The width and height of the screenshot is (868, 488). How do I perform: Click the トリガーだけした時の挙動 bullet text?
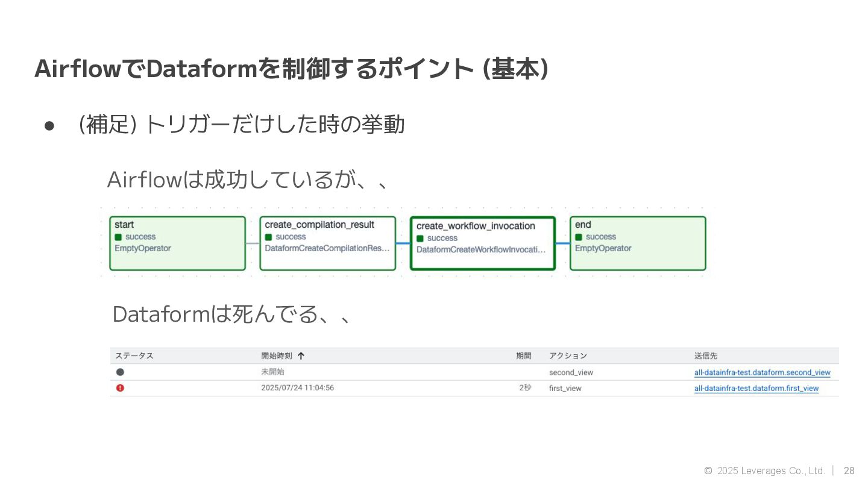275,125
